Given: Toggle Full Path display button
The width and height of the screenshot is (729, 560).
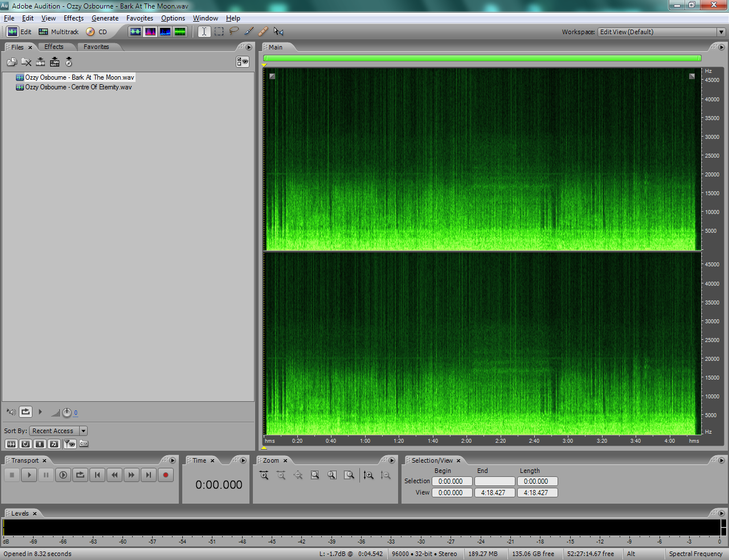Looking at the screenshot, I should coord(84,444).
